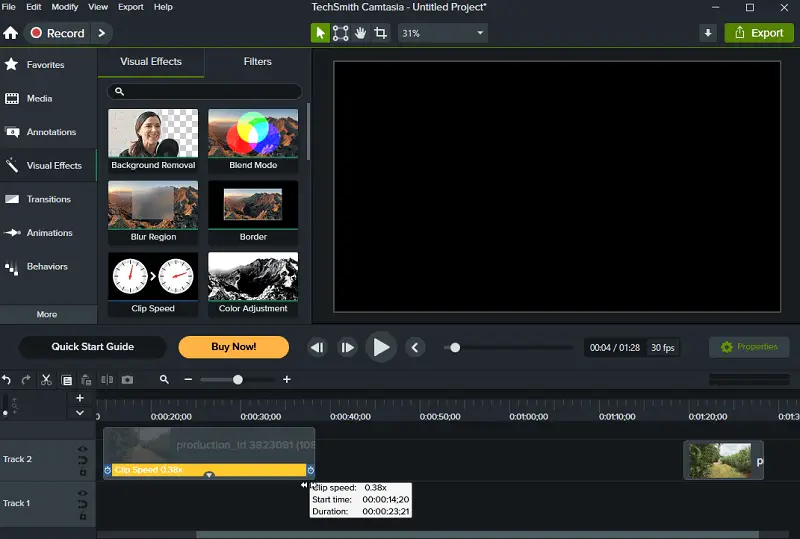
Task: Redo the last undone action
Action: (26, 380)
